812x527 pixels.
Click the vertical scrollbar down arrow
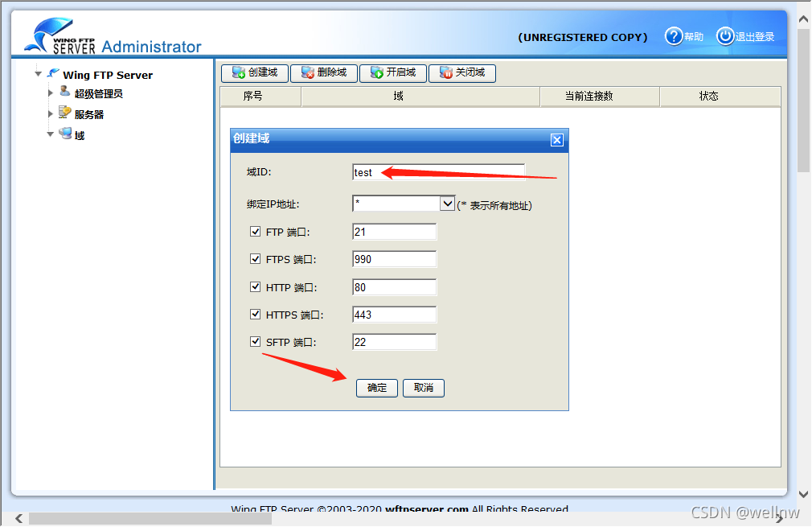click(x=803, y=494)
